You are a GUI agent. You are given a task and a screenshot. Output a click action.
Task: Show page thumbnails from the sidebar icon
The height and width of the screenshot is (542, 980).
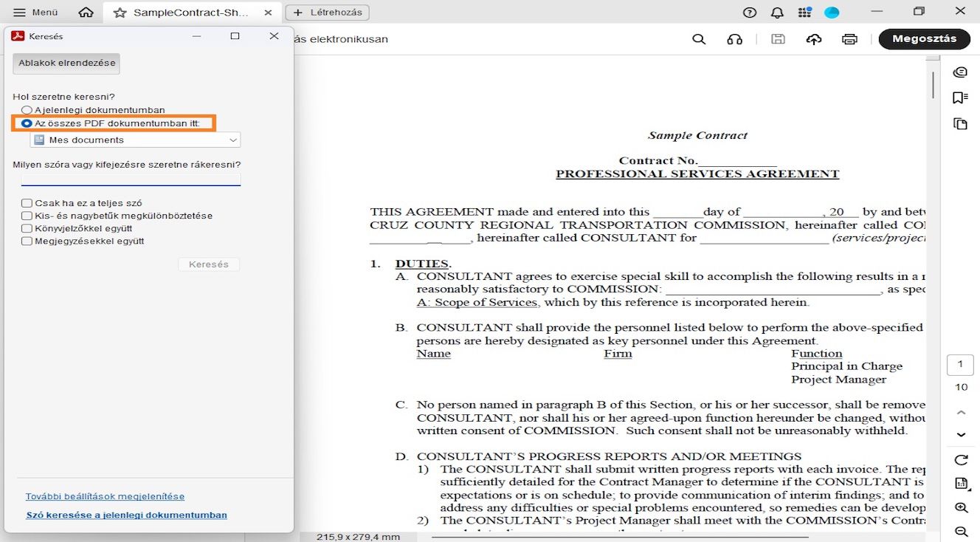click(x=960, y=123)
